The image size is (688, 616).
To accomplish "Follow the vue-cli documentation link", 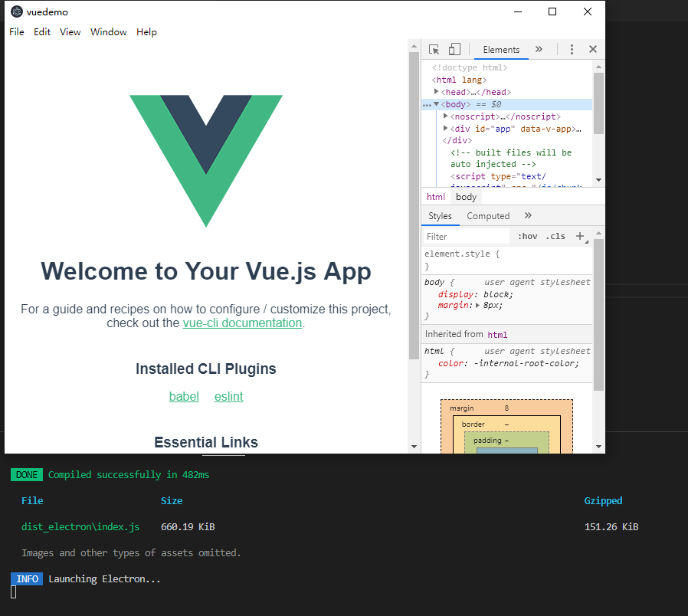I will [x=242, y=323].
